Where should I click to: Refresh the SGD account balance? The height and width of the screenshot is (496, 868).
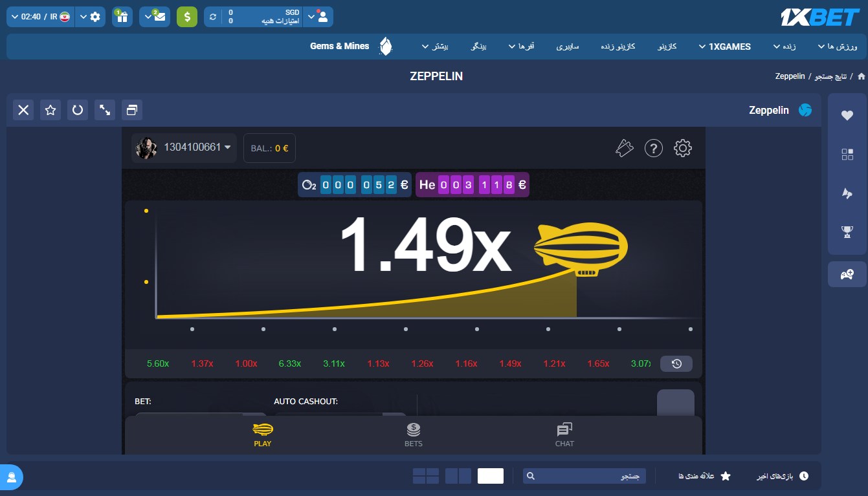coord(214,17)
